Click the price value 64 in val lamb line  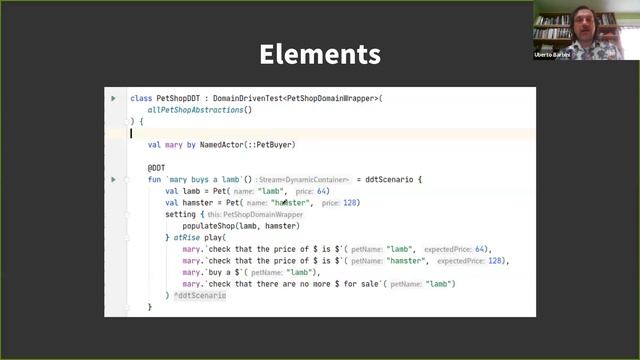click(x=322, y=191)
